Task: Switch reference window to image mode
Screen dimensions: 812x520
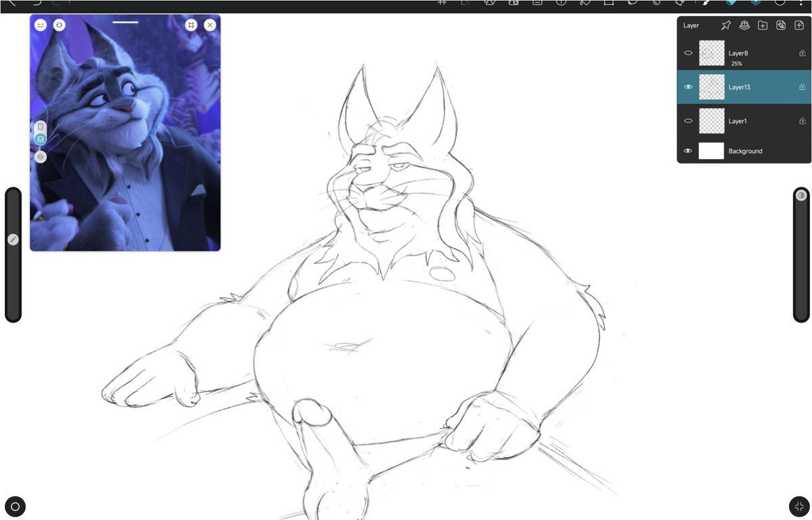Action: [x=41, y=139]
